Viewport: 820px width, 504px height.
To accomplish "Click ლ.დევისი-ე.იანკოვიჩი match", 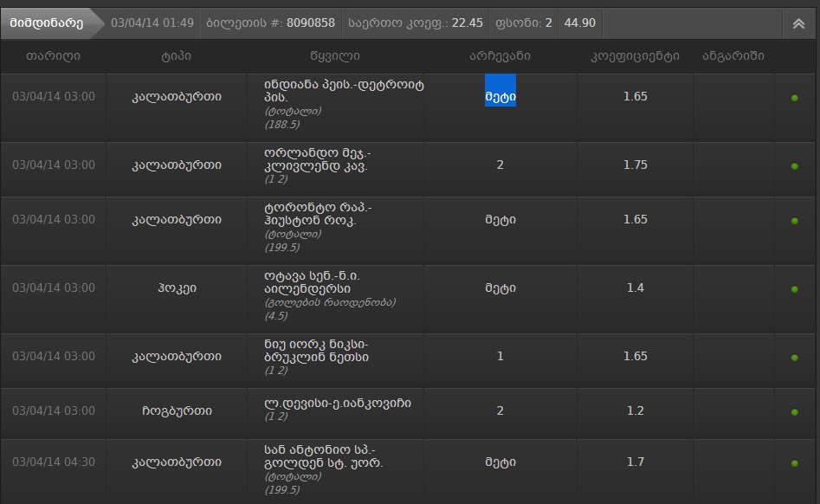I will (x=338, y=403).
